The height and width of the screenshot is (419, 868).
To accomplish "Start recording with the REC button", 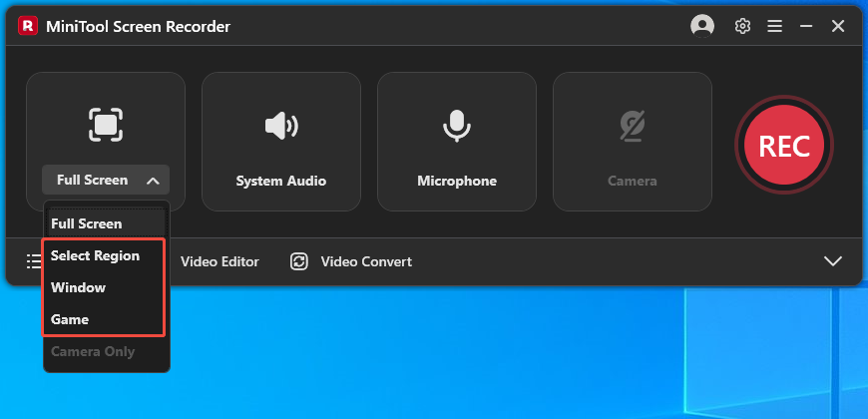I will (784, 145).
